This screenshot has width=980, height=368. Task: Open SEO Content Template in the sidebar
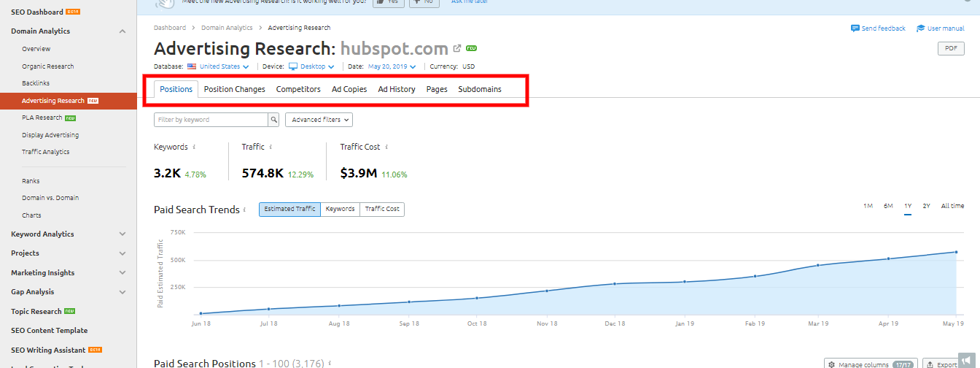(x=50, y=331)
